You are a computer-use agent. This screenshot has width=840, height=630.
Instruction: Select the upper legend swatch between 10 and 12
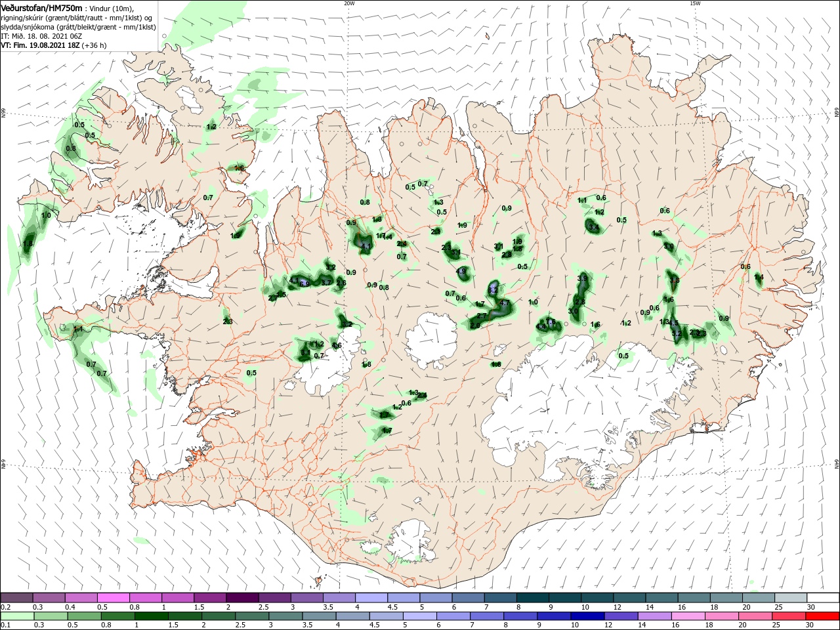[x=597, y=598]
